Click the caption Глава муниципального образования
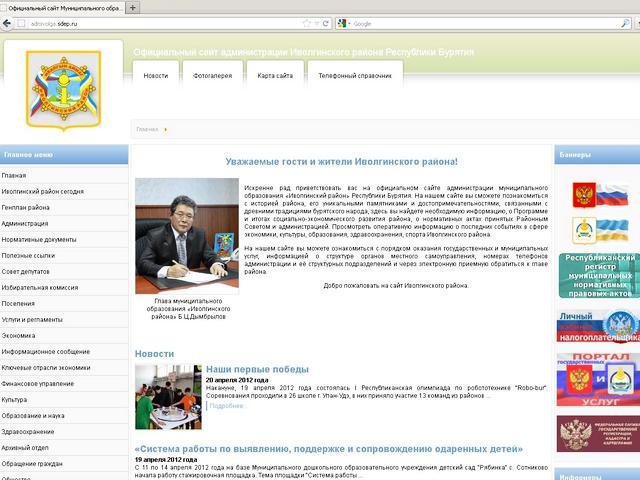The height and width of the screenshot is (480, 640). pyautogui.click(x=188, y=309)
